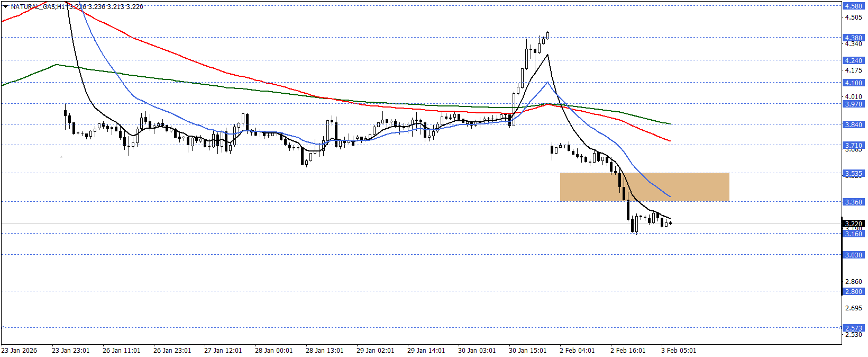Select the 3.535 price level label
This screenshot has height=357, width=868.
pos(853,173)
